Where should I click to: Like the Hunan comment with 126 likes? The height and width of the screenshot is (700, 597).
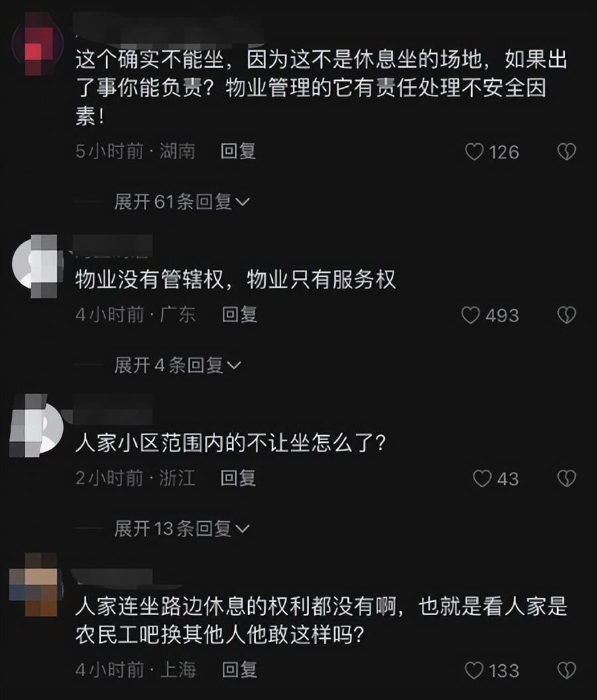pyautogui.click(x=474, y=152)
